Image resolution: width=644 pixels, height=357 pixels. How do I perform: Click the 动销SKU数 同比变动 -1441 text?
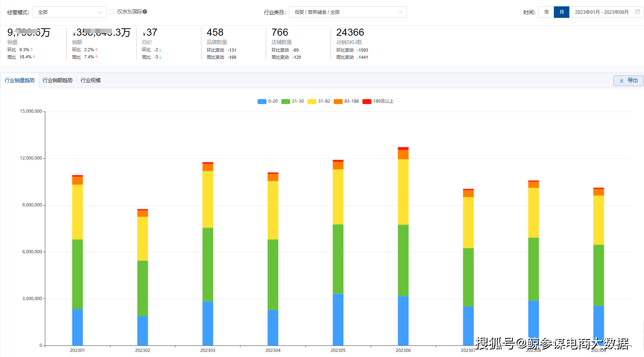(352, 58)
